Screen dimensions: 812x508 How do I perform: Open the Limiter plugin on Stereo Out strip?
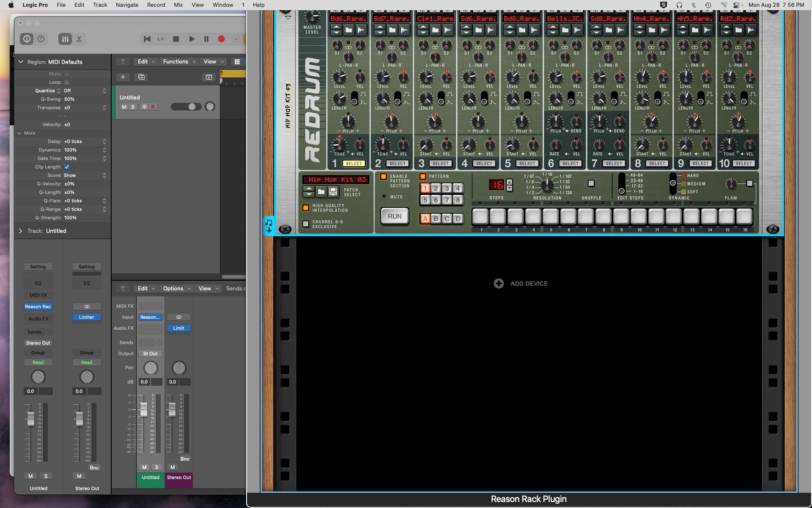tap(87, 317)
